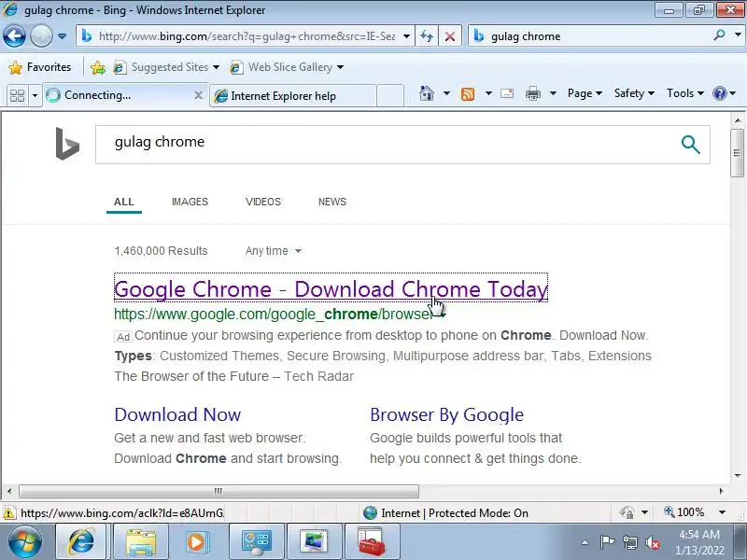The image size is (747, 560).
Task: Click the vertical scrollbar thumb
Action: (x=738, y=153)
